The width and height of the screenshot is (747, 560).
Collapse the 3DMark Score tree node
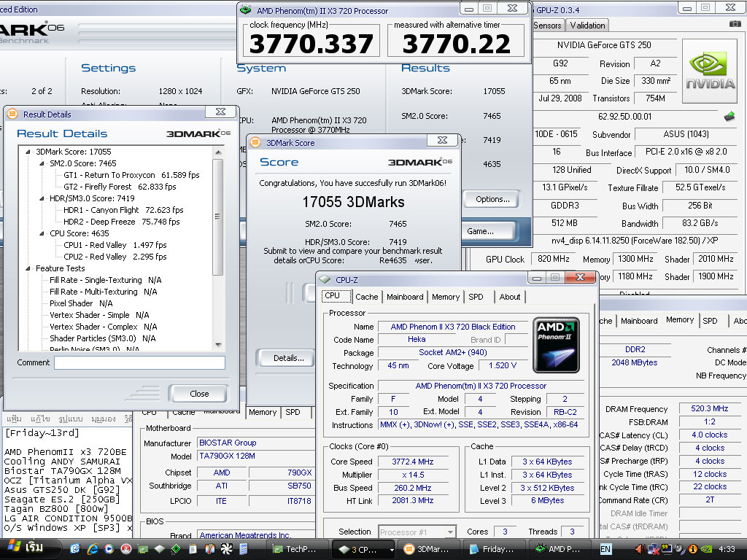click(28, 152)
